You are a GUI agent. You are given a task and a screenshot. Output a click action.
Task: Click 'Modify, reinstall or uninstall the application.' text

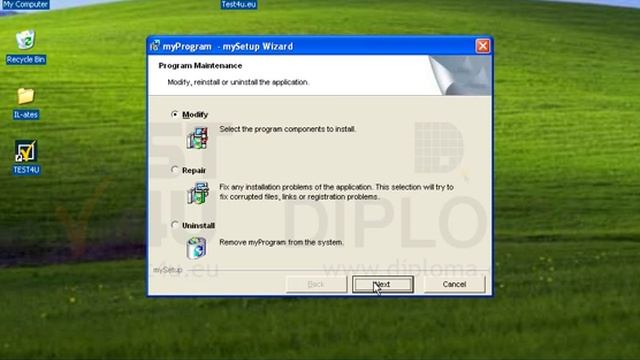point(238,82)
